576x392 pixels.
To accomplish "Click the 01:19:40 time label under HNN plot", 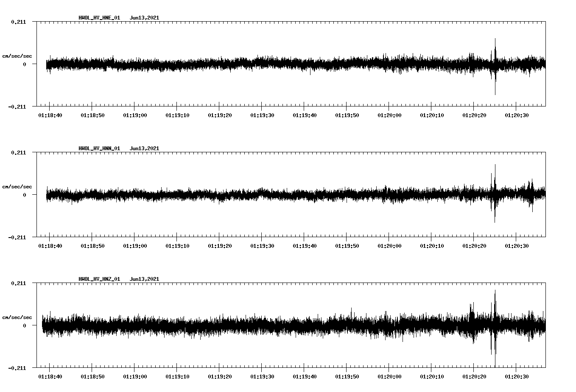I will (x=305, y=246).
